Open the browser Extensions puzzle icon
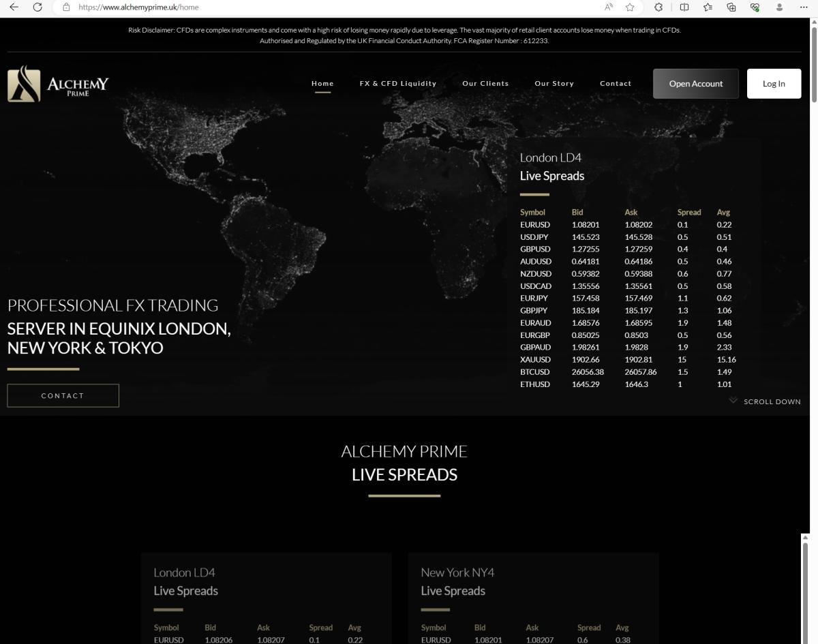The width and height of the screenshot is (818, 644). click(x=658, y=7)
